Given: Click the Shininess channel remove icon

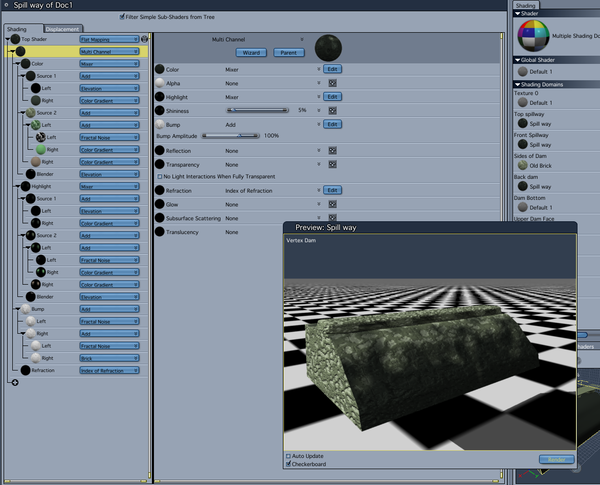Looking at the screenshot, I should click(x=332, y=111).
